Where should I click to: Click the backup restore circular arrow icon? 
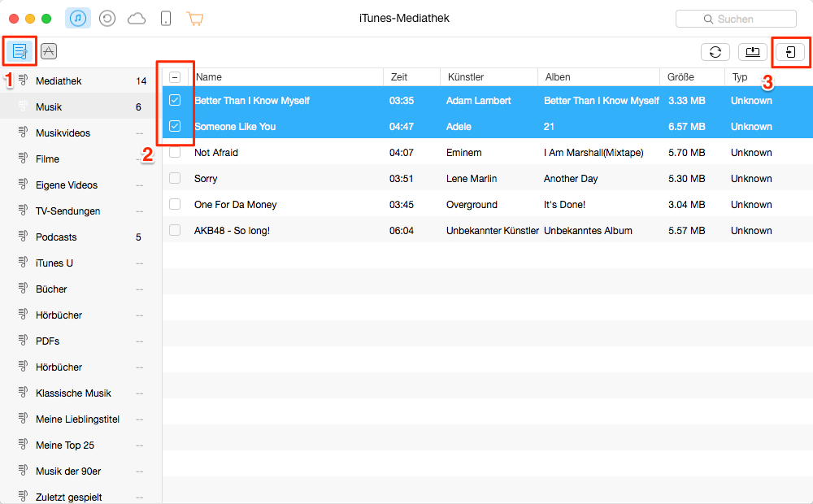click(x=107, y=19)
